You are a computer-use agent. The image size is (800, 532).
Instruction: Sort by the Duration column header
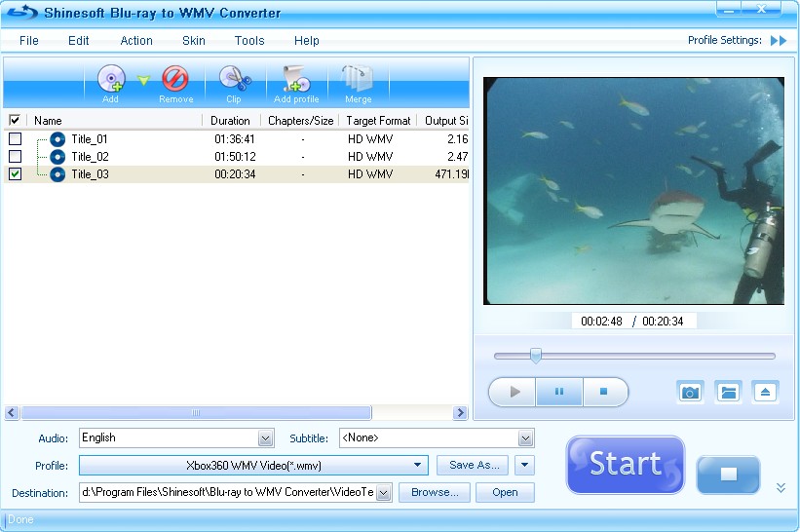pos(231,121)
